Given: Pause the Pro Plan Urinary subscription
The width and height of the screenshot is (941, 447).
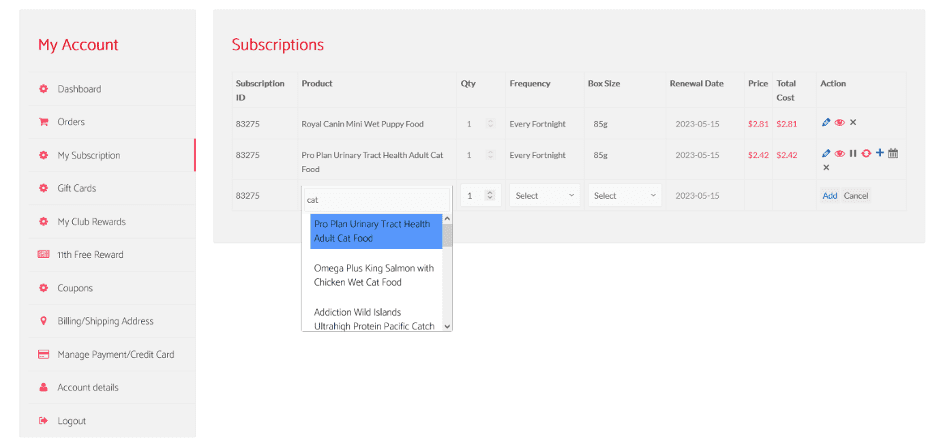Looking at the screenshot, I should click(853, 154).
